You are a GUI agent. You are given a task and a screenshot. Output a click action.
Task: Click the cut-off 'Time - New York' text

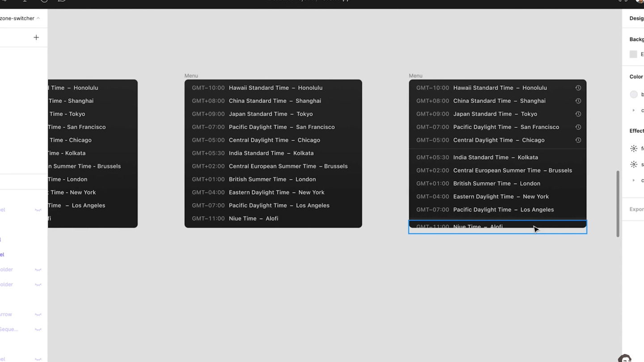pos(72,192)
